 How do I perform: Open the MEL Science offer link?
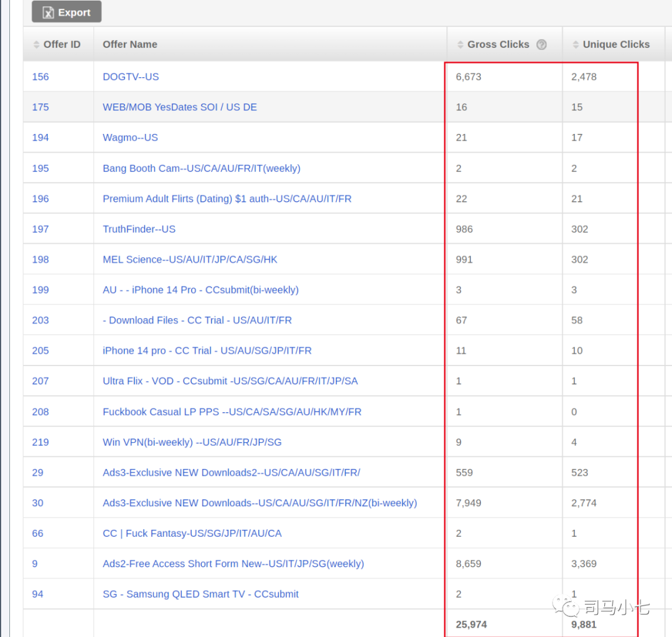point(190,260)
